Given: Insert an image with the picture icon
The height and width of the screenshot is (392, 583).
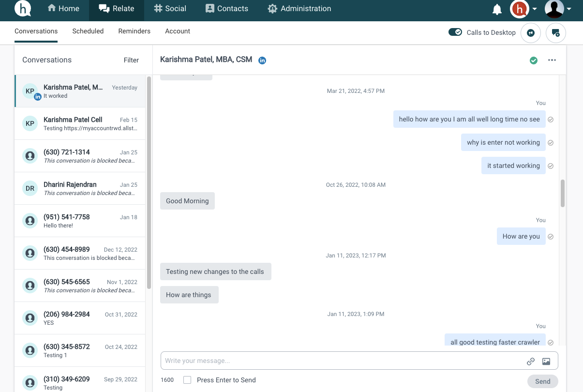Looking at the screenshot, I should [546, 361].
